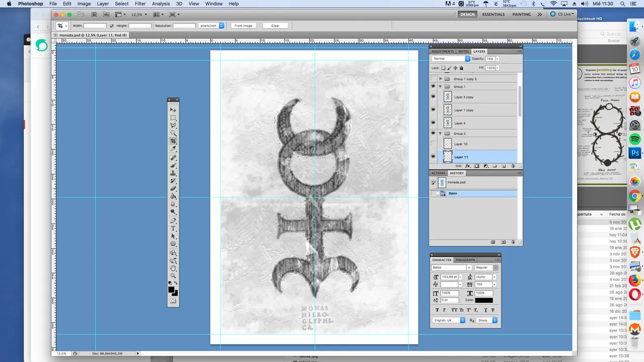The width and height of the screenshot is (644, 362).
Task: Switch to Actions tab
Action: tap(438, 173)
